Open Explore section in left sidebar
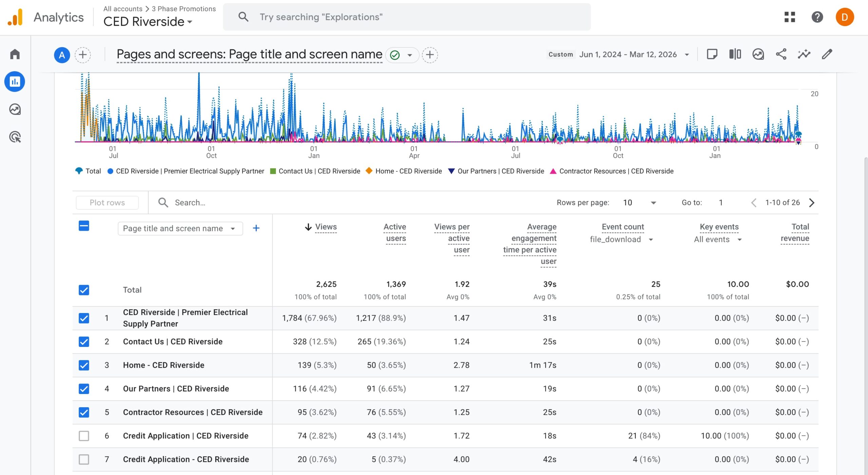Screen dimensions: 868x475 click(x=15, y=109)
